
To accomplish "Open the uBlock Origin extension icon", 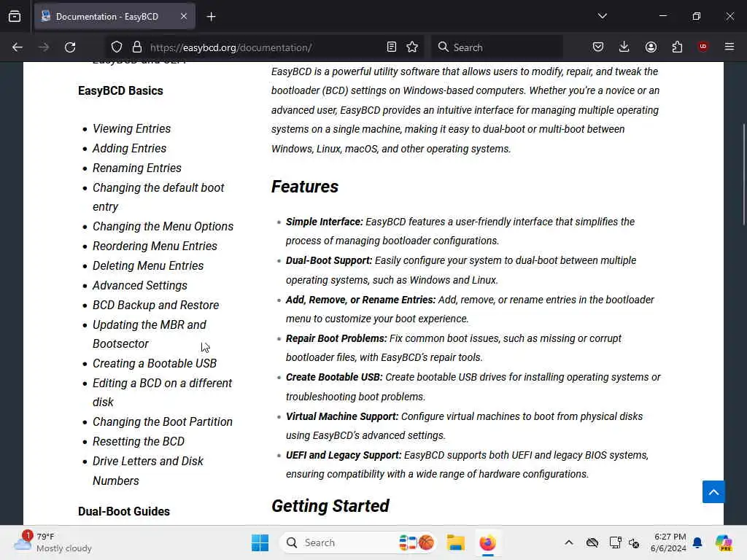I will click(x=703, y=47).
